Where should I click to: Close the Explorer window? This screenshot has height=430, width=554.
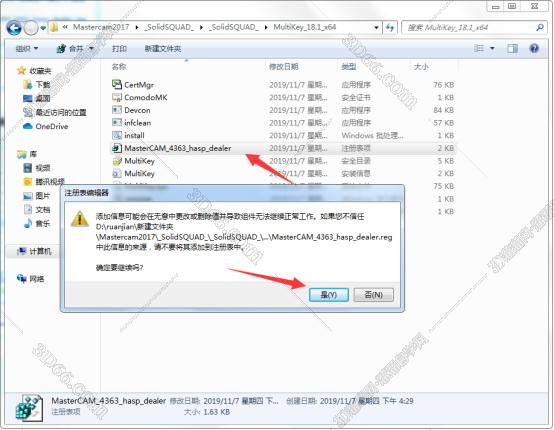pos(535,7)
